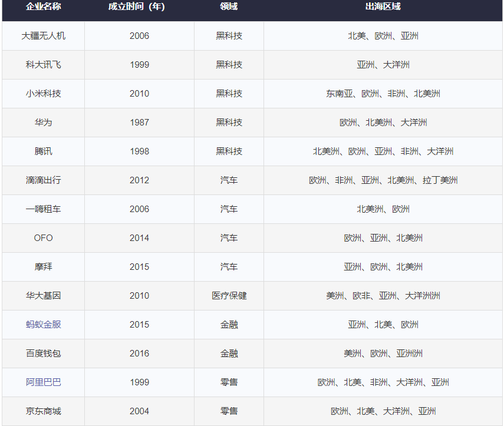Click 阿里巴巴's region cell
Viewport: 504px width, 426px height.
click(x=383, y=382)
